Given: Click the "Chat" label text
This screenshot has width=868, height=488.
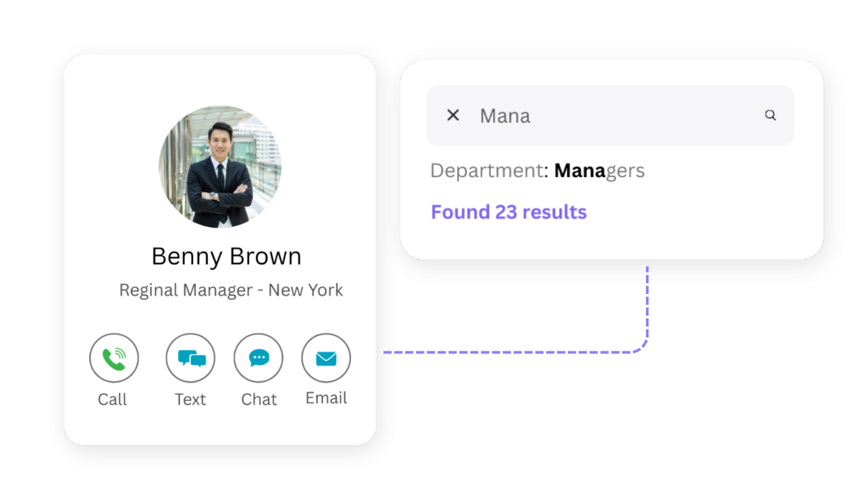Looking at the screenshot, I should pos(259,399).
